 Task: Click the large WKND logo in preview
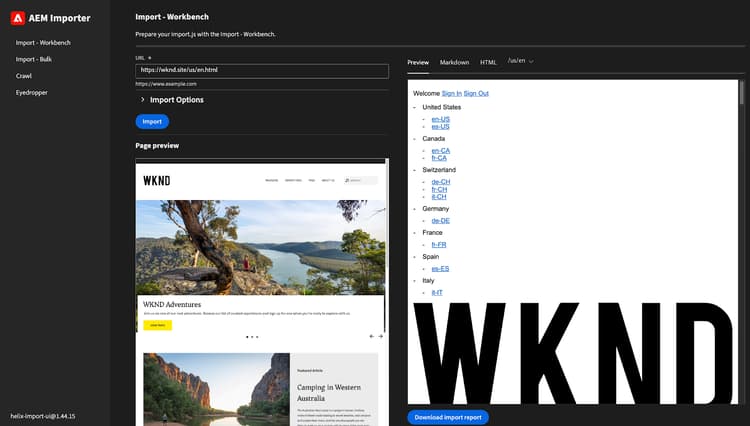coord(573,353)
